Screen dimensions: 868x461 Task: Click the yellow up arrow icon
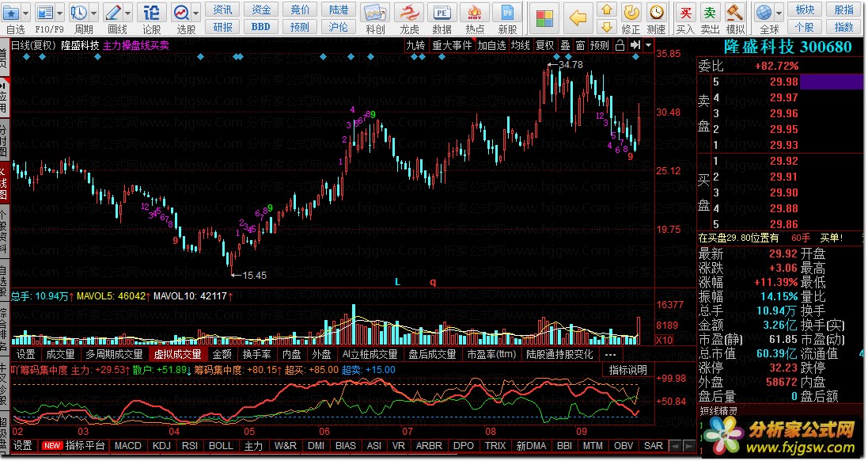click(x=607, y=10)
